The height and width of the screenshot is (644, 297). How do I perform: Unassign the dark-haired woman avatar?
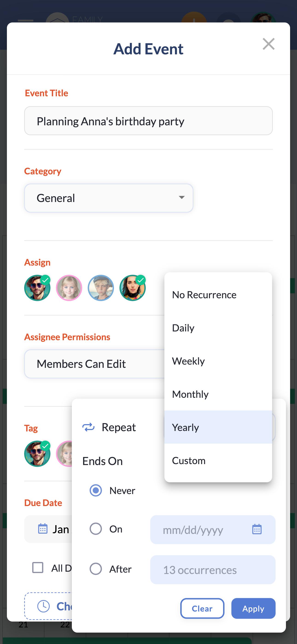pos(133,288)
